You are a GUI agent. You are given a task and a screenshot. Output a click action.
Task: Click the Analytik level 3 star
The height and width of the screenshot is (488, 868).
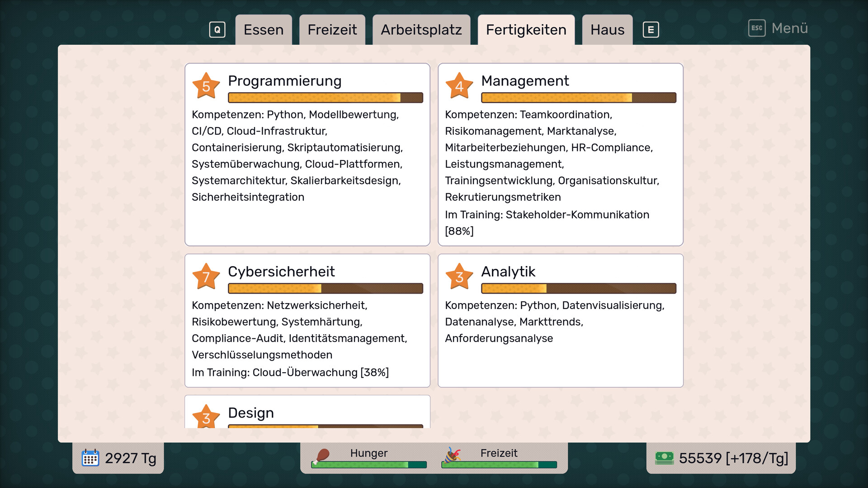(x=459, y=277)
